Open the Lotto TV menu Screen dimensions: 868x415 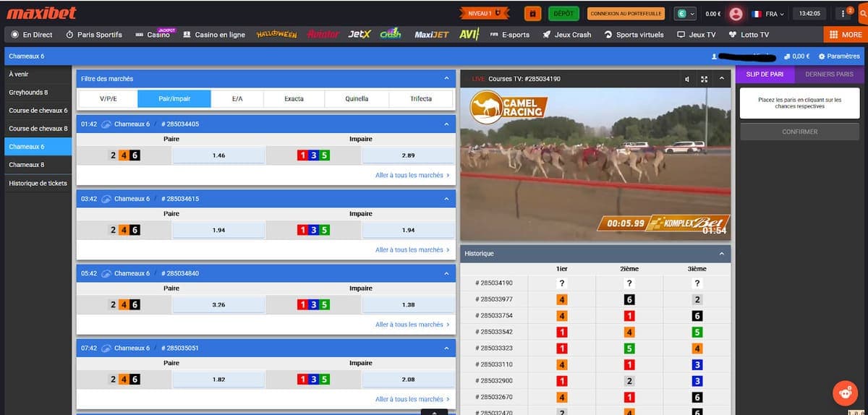coord(749,35)
